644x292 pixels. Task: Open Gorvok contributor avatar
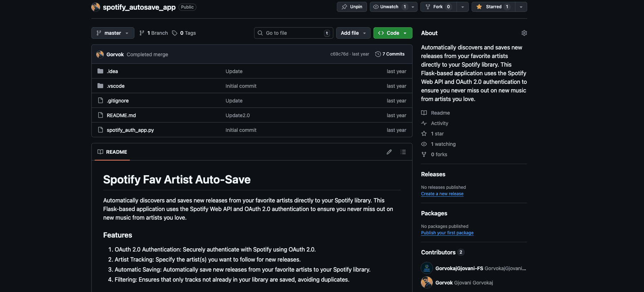[427, 283]
